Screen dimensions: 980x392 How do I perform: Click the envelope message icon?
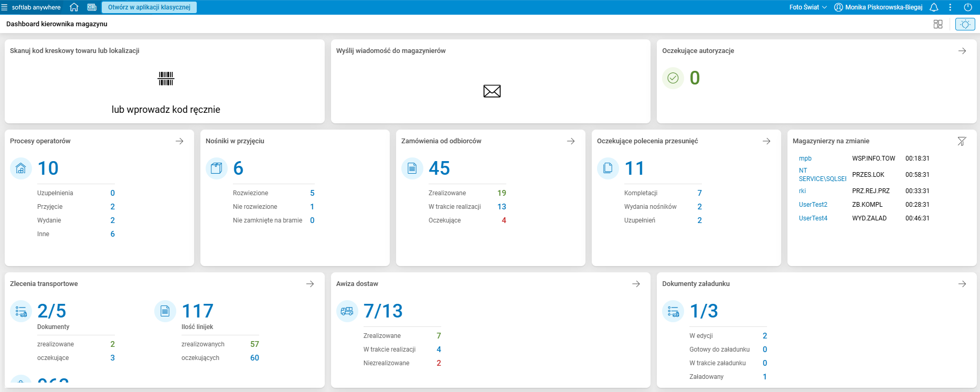pos(492,91)
